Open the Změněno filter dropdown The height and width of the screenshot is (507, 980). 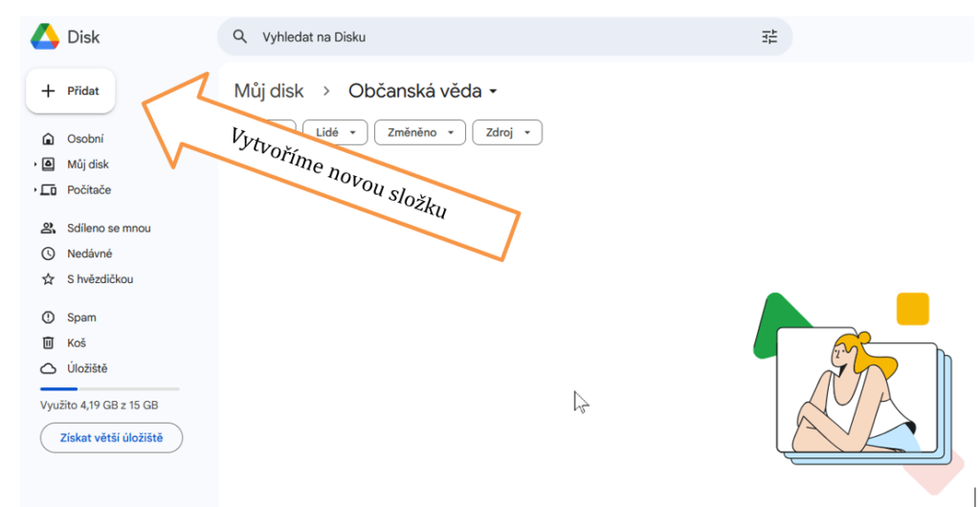pyautogui.click(x=419, y=133)
